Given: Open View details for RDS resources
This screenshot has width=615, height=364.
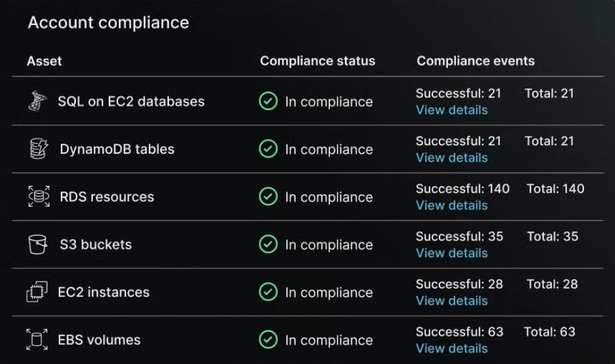Looking at the screenshot, I should tap(452, 205).
